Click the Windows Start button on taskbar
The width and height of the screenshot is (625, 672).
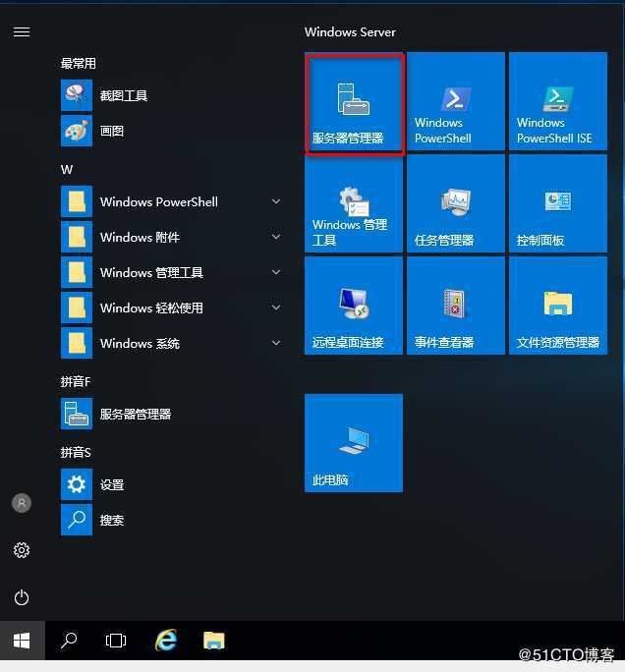click(x=22, y=641)
